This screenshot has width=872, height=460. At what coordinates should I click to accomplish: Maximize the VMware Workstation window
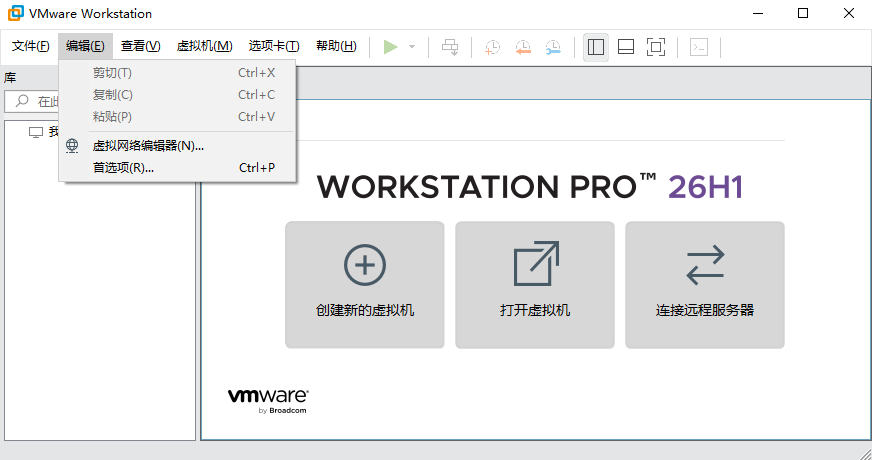[803, 13]
